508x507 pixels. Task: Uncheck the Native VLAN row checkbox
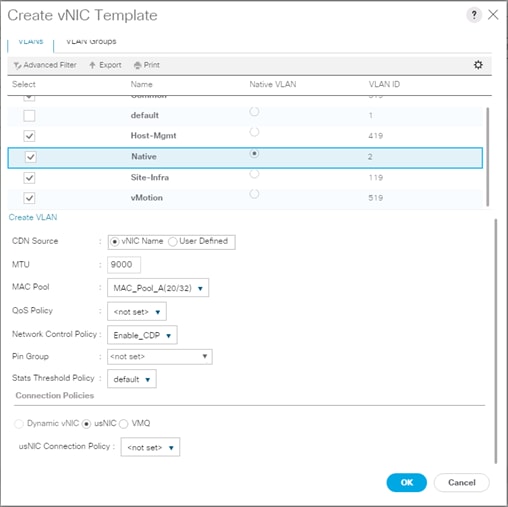30,157
